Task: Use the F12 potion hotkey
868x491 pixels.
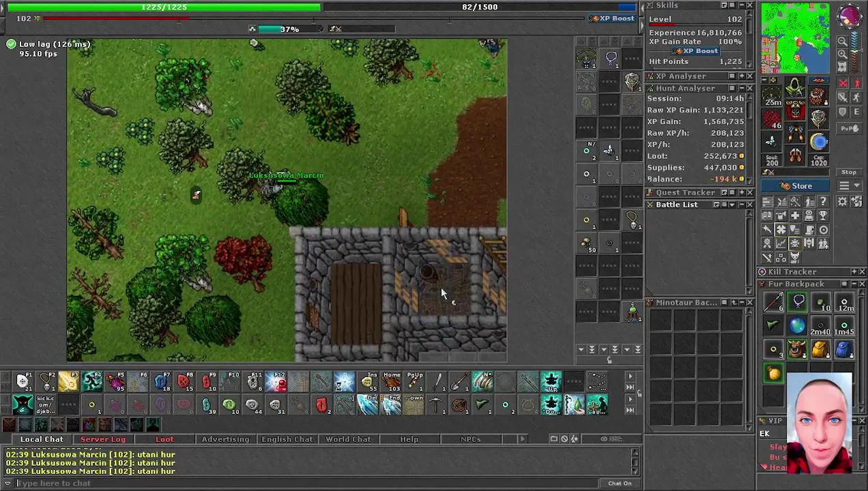Action: tap(276, 381)
